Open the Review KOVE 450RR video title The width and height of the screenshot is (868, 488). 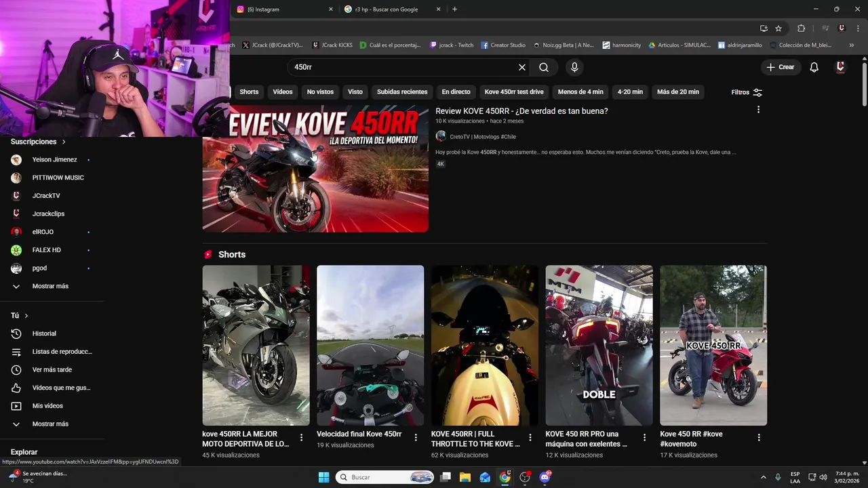521,111
